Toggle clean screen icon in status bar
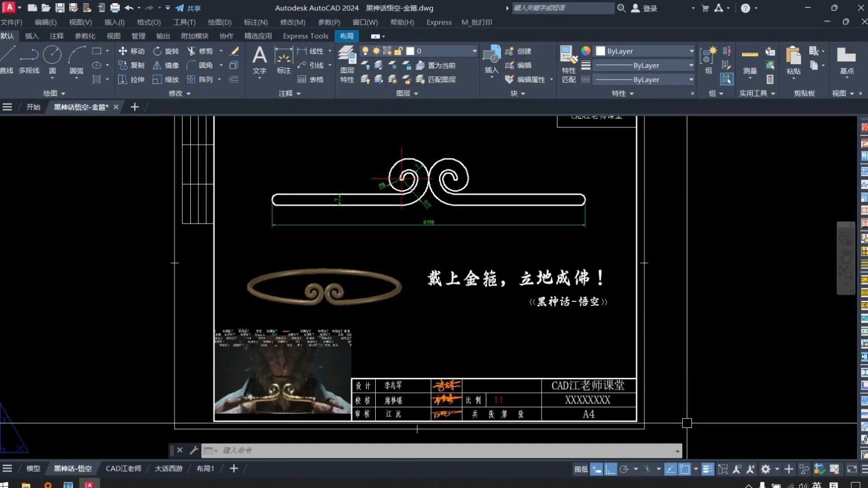Screen dimensions: 868x488 point(852,469)
